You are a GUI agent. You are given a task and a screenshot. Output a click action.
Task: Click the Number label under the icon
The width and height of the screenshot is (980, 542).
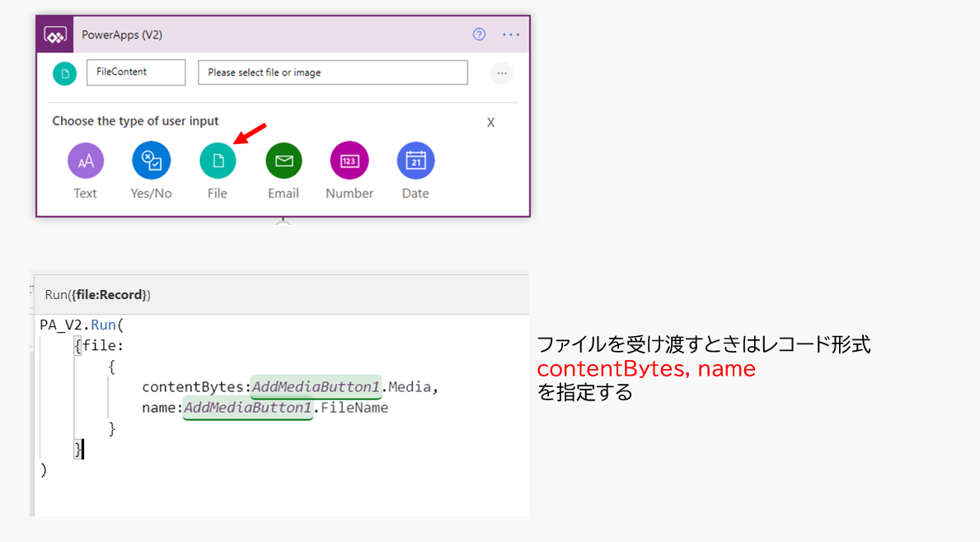coord(349,194)
